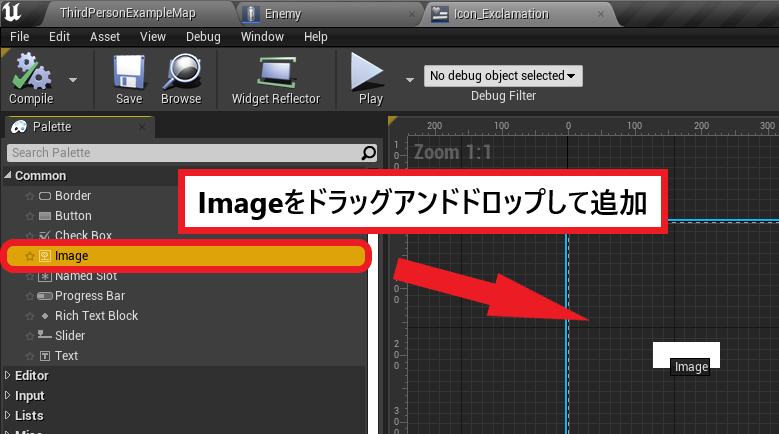Click the Border widget icon
The height and width of the screenshot is (434, 779).
[45, 196]
